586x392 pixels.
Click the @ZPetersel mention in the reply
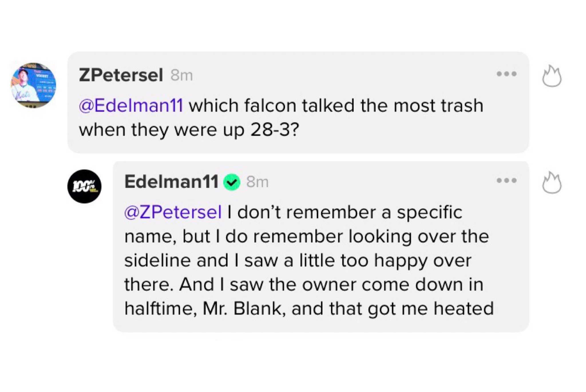coord(173,212)
